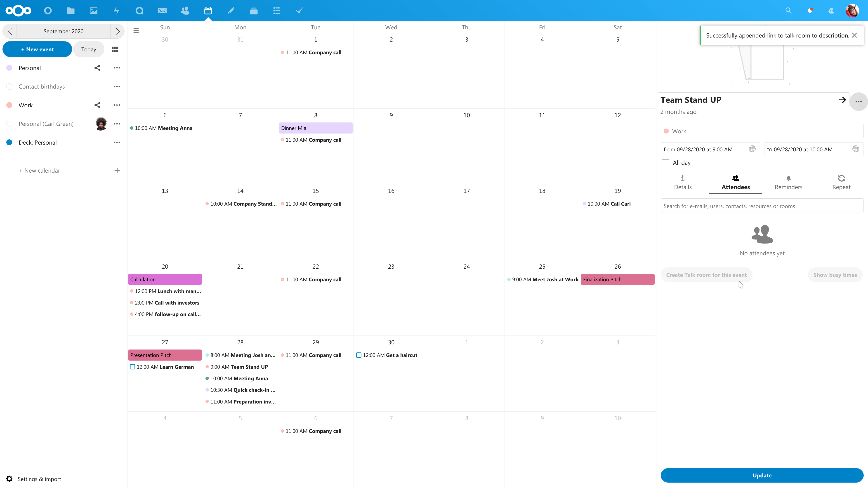
Task: Open the checkmark app icon
Action: coord(300,10)
